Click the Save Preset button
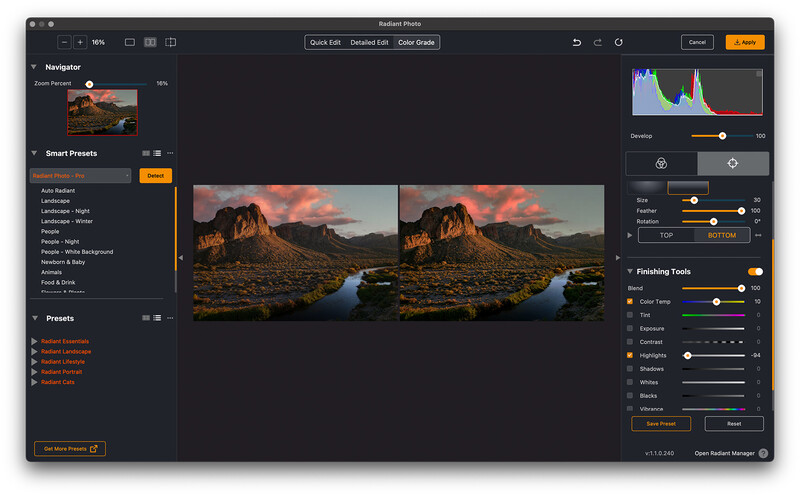 click(x=661, y=424)
